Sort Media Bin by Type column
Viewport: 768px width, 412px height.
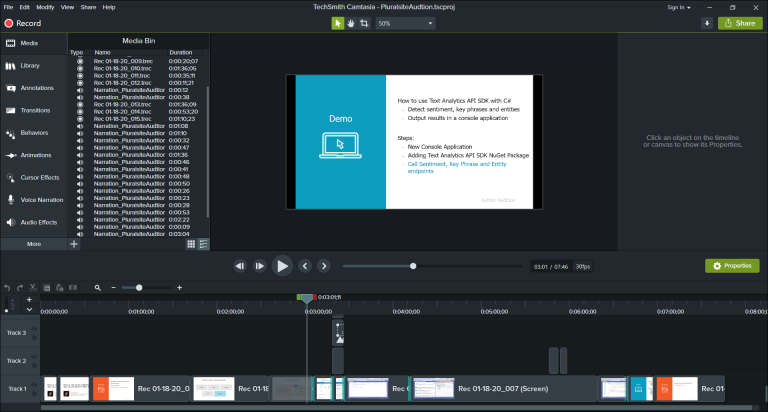click(x=76, y=52)
